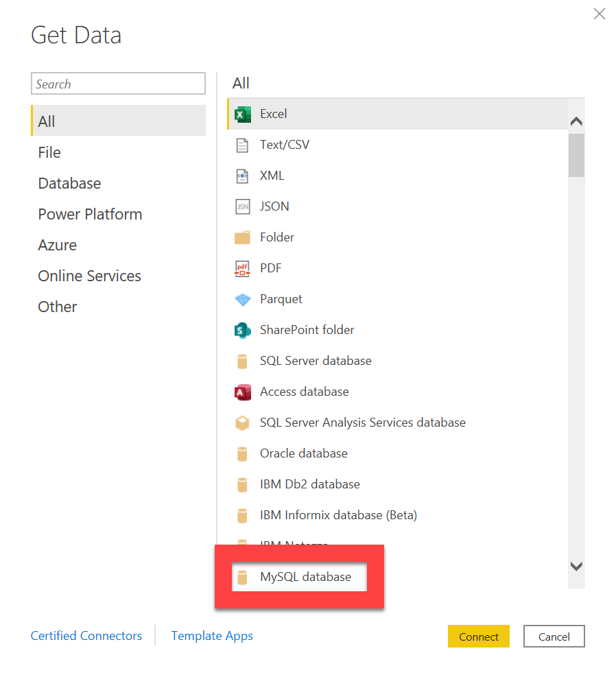Pick the XML connector
Image resolution: width=616 pixels, height=677 pixels.
(272, 175)
